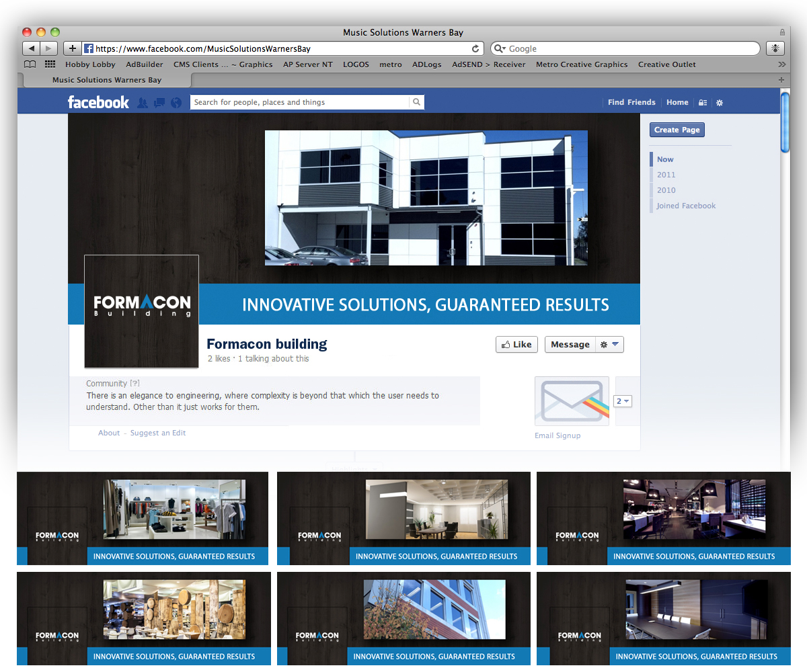Click the Create Page button
The height and width of the screenshot is (672, 807).
[x=677, y=130]
